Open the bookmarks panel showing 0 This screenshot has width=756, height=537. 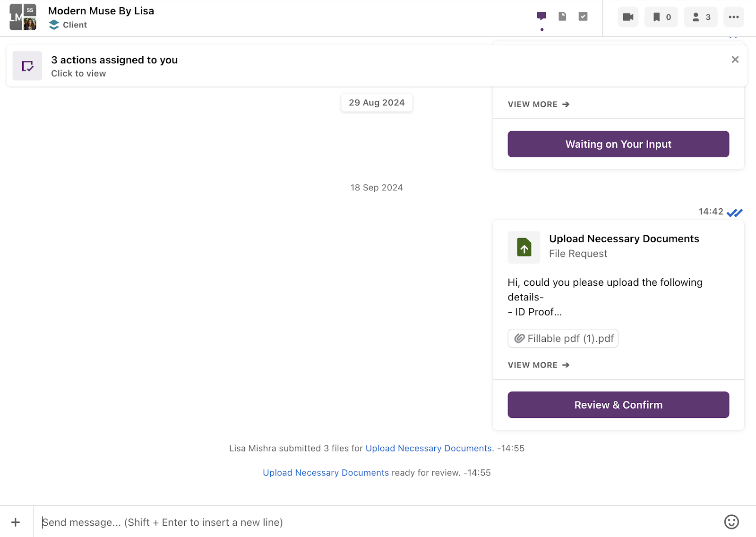[661, 17]
